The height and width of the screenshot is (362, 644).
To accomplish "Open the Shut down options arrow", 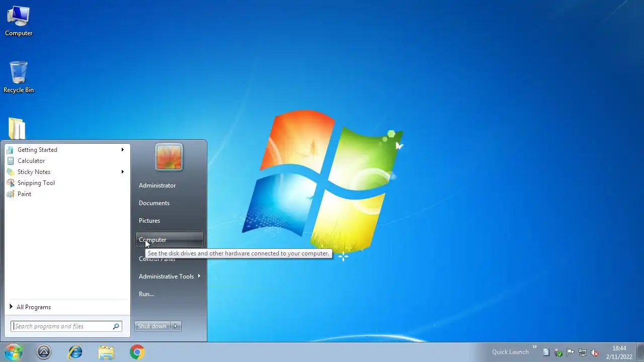I will point(176,326).
